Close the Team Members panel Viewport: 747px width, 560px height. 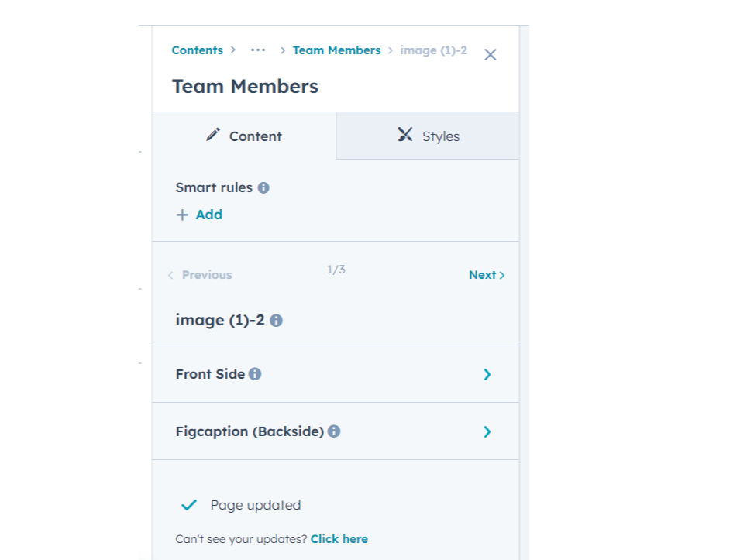pos(490,55)
